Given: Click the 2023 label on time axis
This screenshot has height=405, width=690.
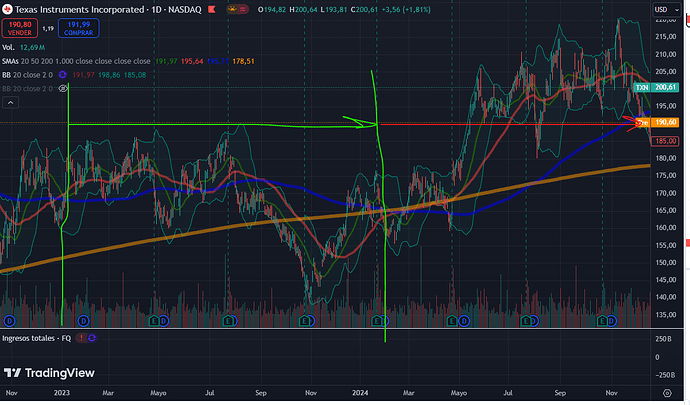Looking at the screenshot, I should pos(62,393).
